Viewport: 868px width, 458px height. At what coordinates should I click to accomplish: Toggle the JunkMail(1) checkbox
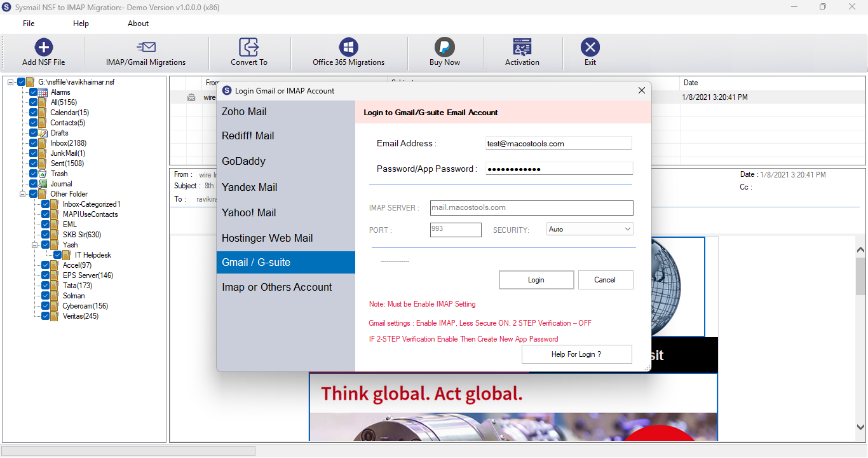click(34, 153)
